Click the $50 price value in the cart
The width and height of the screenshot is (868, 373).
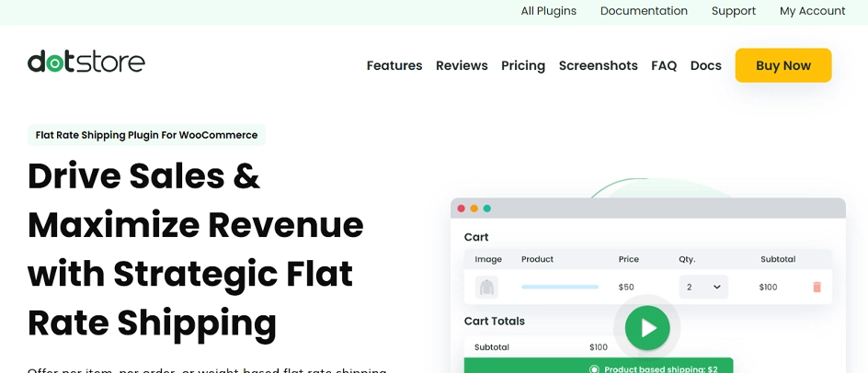point(626,288)
